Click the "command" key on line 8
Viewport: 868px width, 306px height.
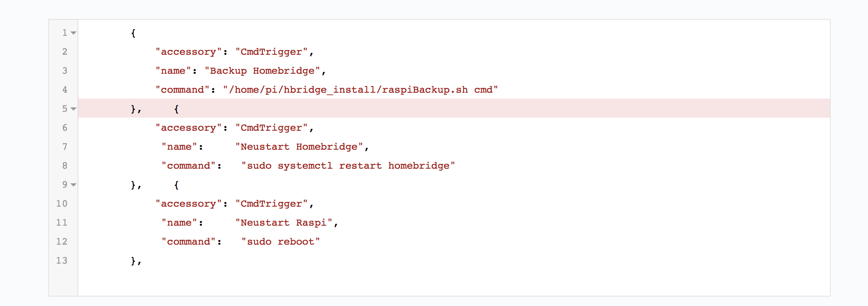pos(188,166)
